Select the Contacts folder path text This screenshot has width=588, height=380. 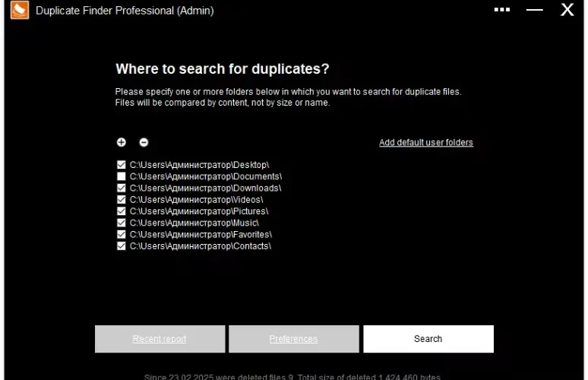201,246
